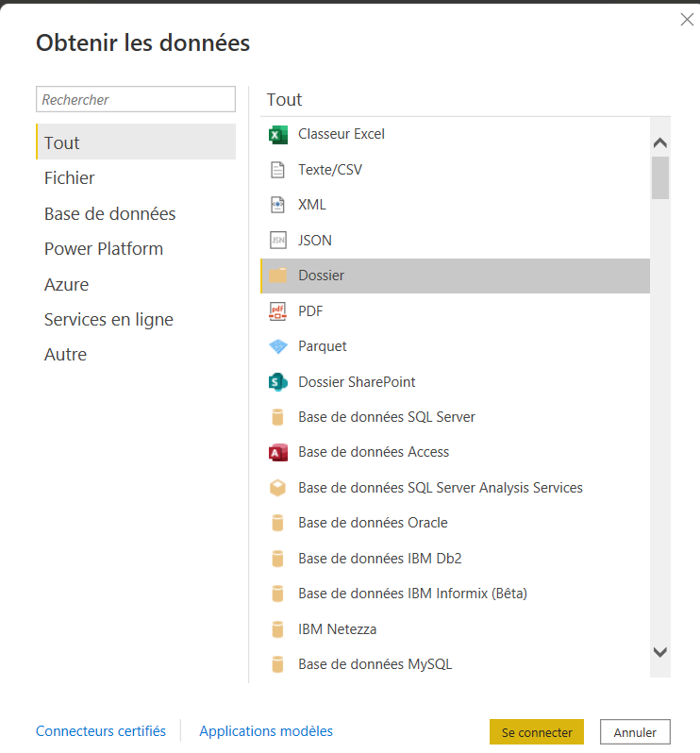The height and width of the screenshot is (753, 700).
Task: Select the Classeur Excel icon
Action: point(278,134)
